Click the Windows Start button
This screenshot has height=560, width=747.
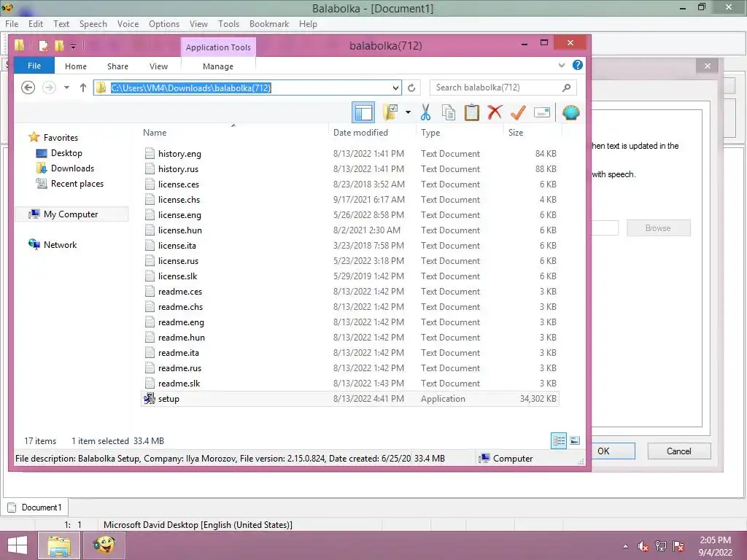pos(18,545)
